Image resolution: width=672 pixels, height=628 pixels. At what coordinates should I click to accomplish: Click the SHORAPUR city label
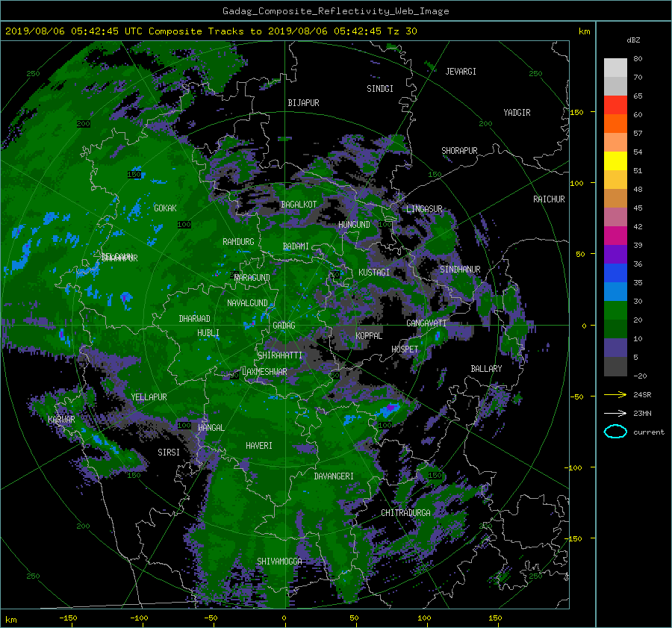point(459,151)
